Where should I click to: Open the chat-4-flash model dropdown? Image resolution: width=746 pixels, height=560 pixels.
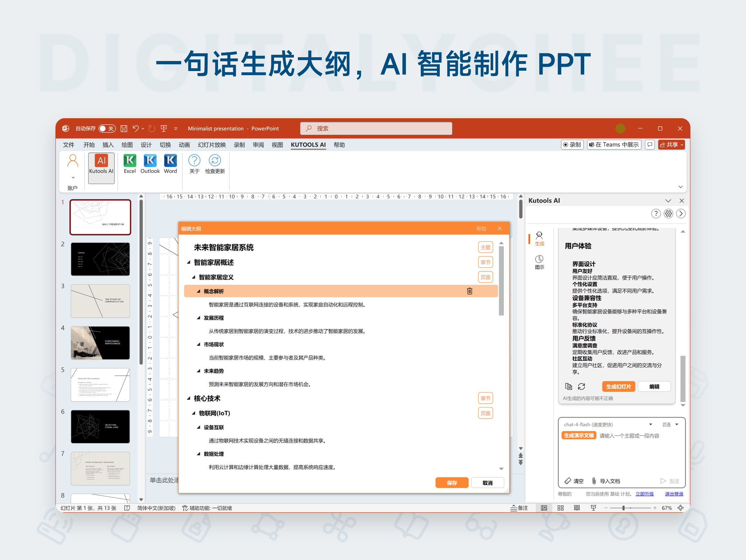click(650, 424)
